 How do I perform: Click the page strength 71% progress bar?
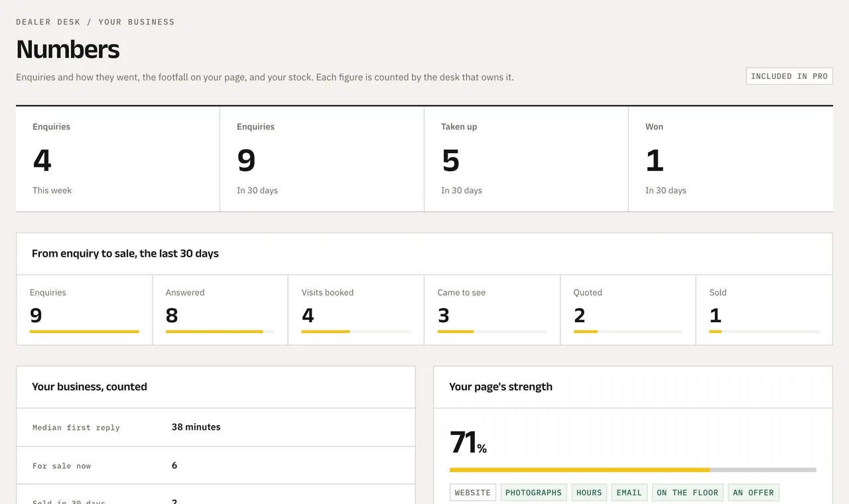pyautogui.click(x=633, y=470)
